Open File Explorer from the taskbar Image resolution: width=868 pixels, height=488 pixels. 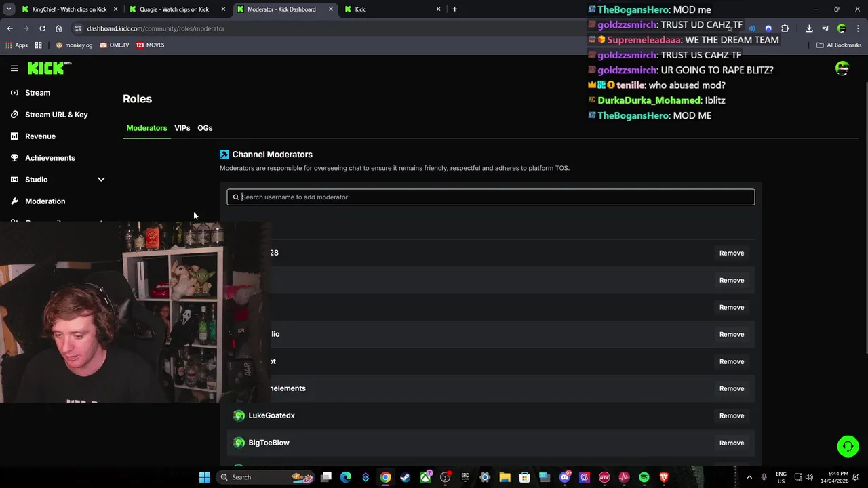click(505, 477)
